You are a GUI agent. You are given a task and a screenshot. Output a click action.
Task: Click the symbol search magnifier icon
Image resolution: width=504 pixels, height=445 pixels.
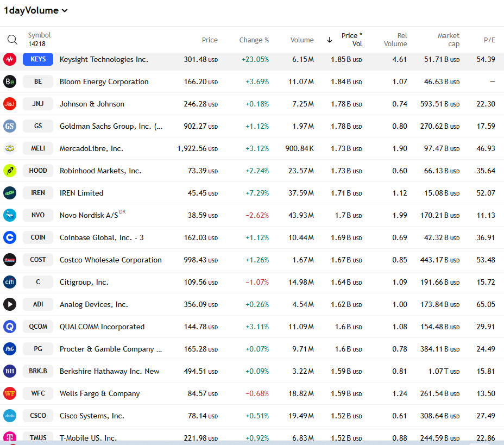[x=12, y=40]
